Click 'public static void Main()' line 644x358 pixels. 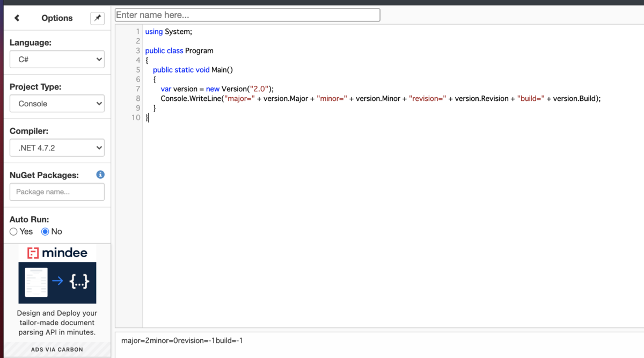pyautogui.click(x=193, y=70)
